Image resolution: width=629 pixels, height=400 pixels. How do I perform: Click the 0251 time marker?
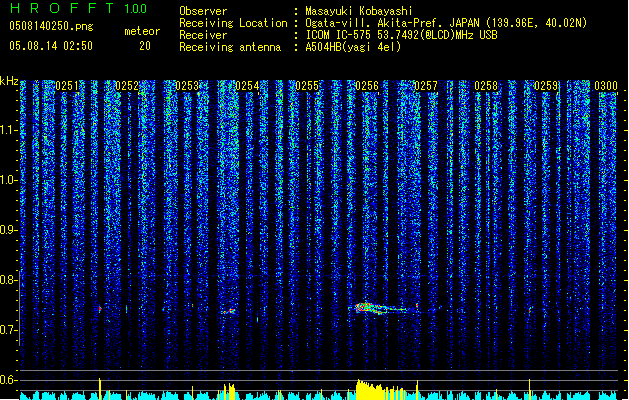tap(67, 86)
